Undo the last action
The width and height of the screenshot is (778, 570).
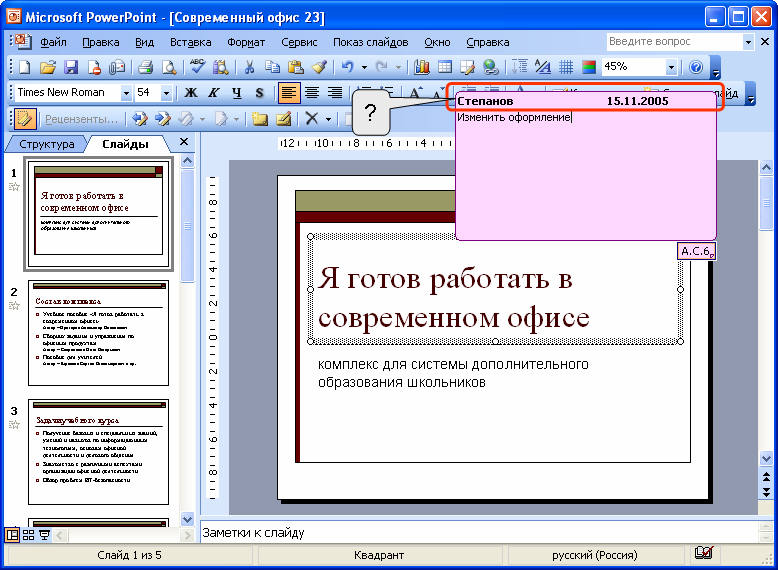(348, 67)
